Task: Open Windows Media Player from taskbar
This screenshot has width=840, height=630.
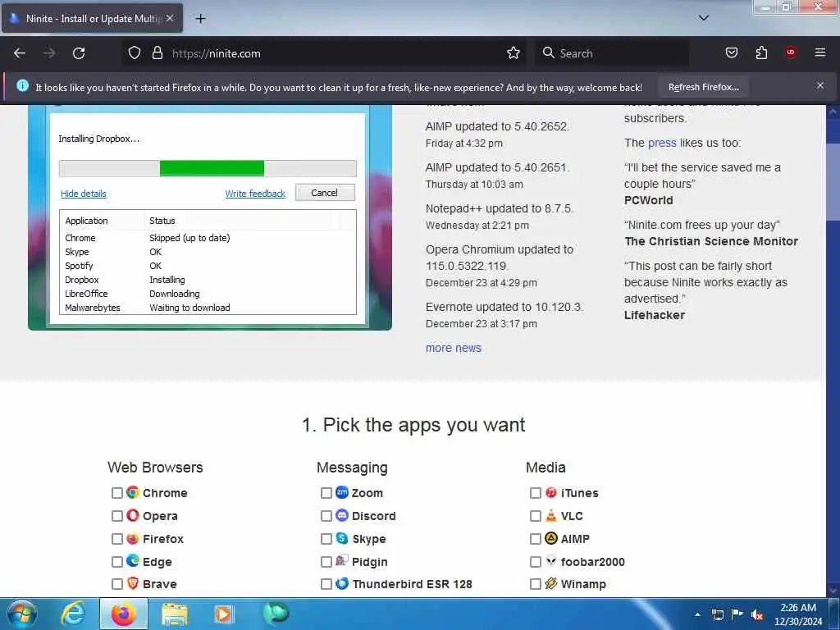Action: [223, 614]
